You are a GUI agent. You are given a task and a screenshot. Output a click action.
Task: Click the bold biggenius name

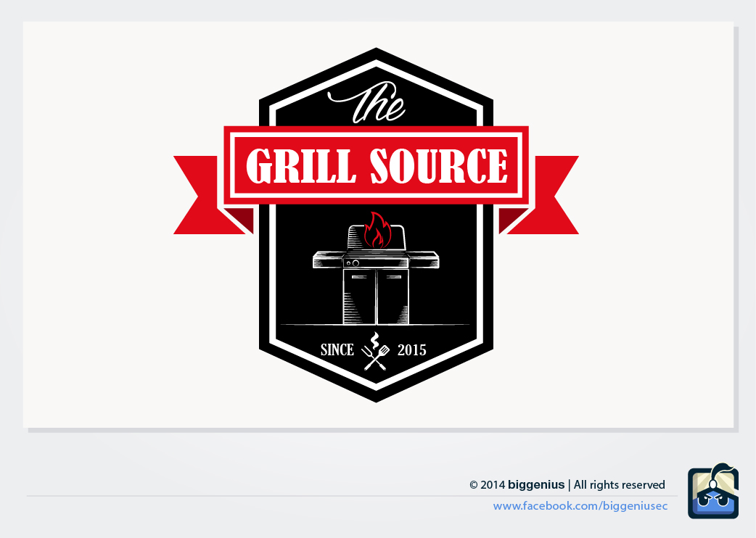(536, 485)
